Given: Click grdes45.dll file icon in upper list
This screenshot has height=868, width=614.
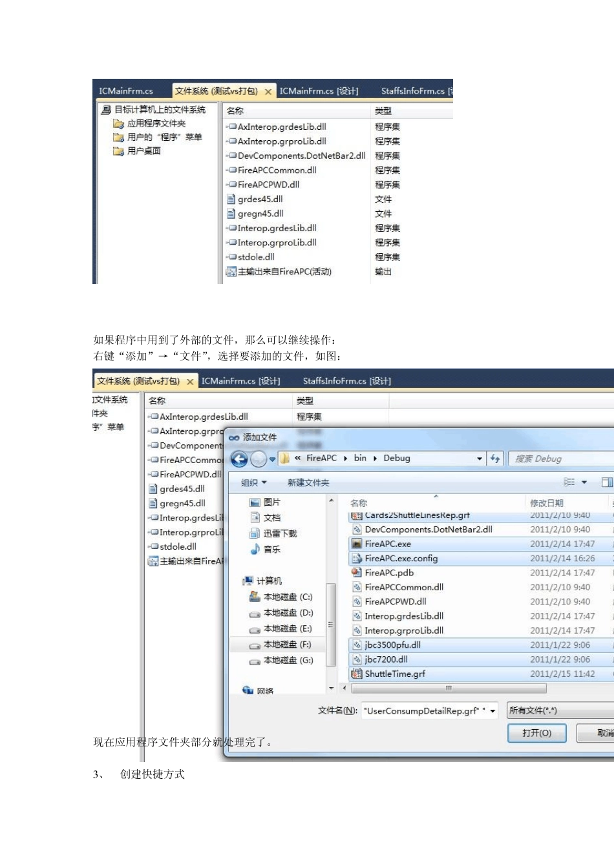Looking at the screenshot, I should (x=231, y=199).
